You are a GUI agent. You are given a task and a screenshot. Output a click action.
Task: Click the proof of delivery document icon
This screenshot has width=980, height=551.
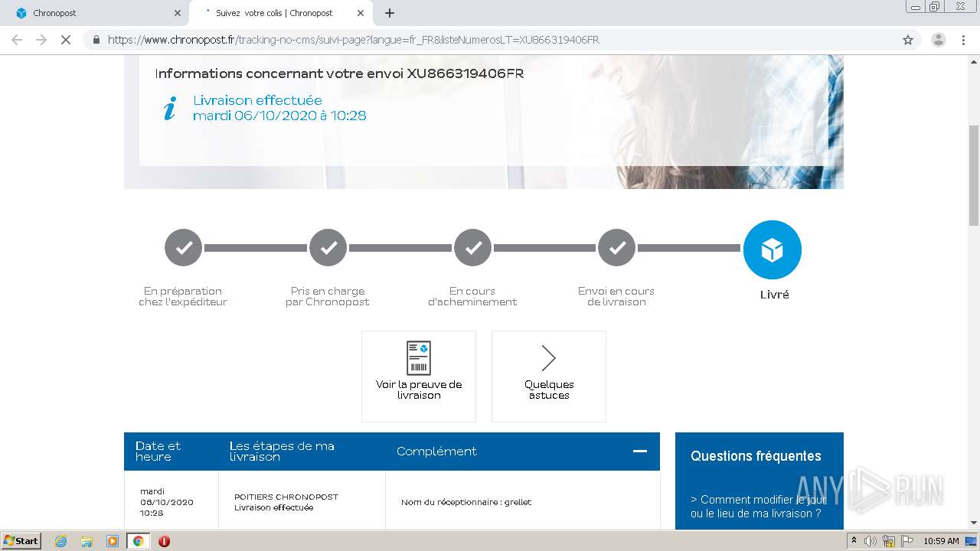click(x=419, y=357)
